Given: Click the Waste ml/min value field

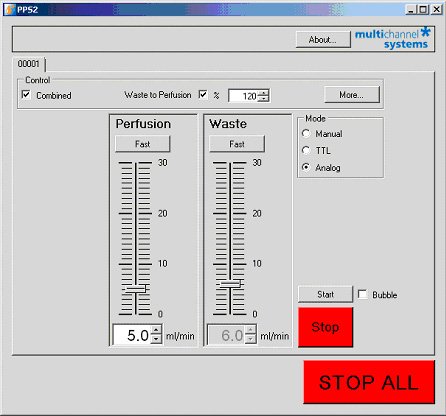Looking at the screenshot, I should click(227, 335).
